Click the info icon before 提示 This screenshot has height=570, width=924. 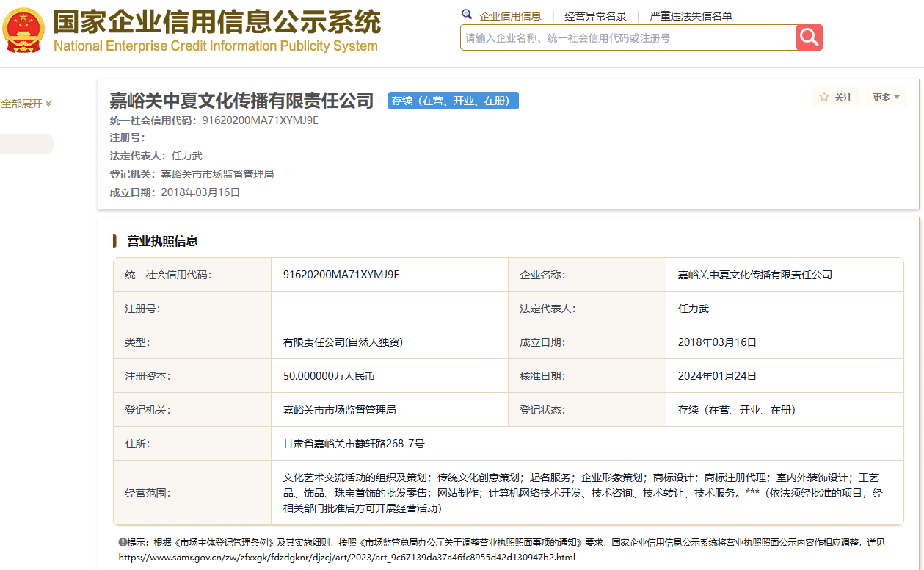(x=123, y=542)
